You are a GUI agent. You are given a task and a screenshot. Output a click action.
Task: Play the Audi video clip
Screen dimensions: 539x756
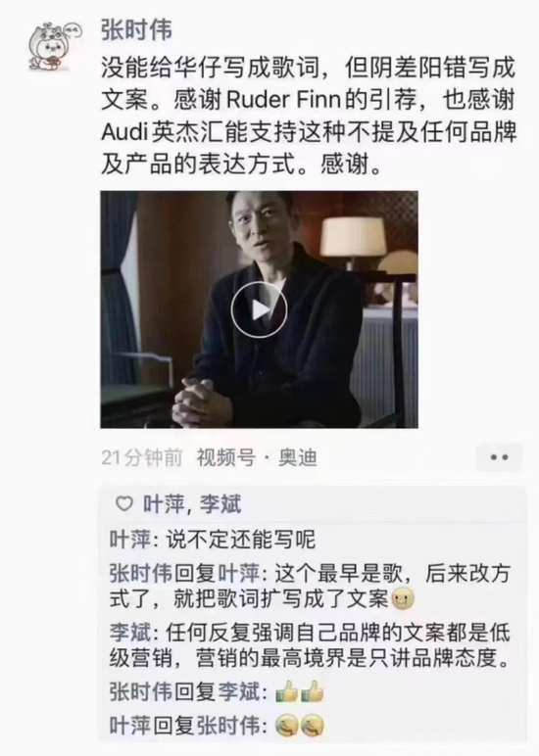tap(259, 309)
